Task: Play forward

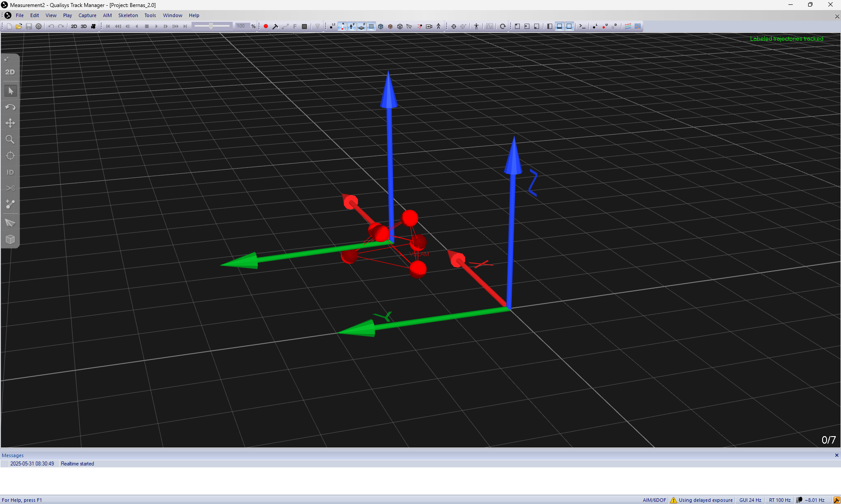Action: point(156,26)
